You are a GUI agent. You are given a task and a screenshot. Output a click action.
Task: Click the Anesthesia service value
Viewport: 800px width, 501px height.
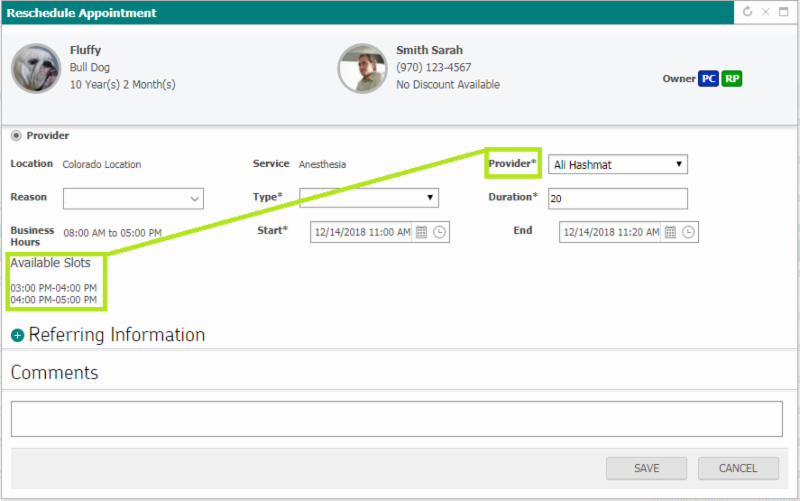click(x=322, y=164)
